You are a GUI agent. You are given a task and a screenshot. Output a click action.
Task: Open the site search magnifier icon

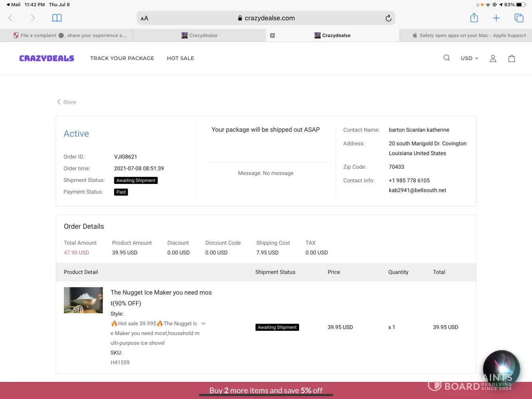click(x=447, y=58)
